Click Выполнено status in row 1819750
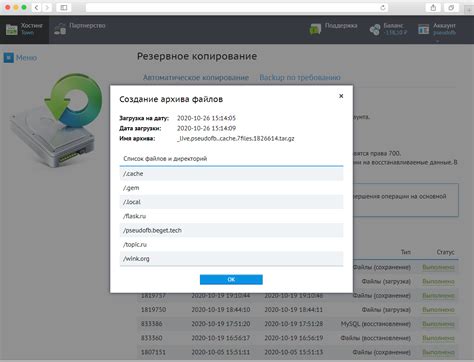 coord(438,310)
